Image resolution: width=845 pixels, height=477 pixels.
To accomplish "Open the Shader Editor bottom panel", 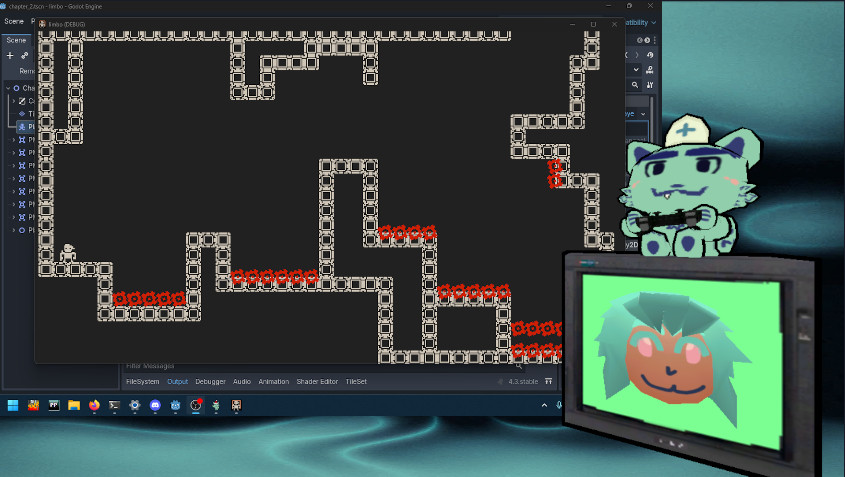I will pos(317,382).
